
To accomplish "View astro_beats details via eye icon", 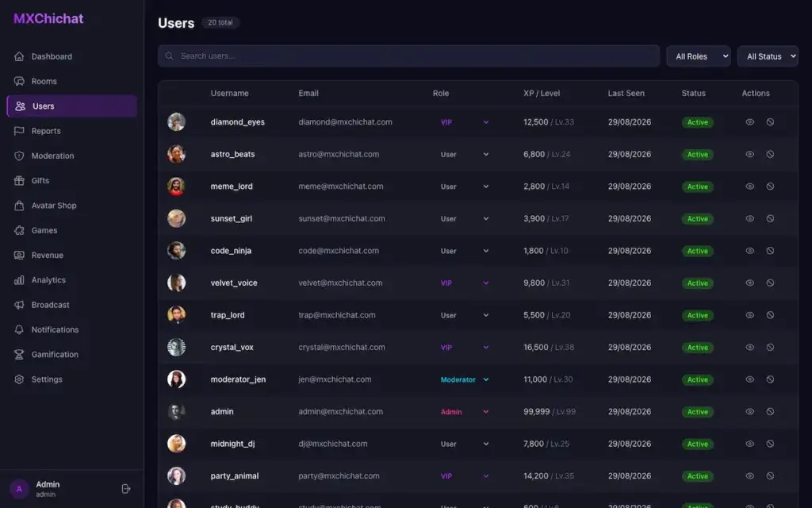I will click(749, 155).
